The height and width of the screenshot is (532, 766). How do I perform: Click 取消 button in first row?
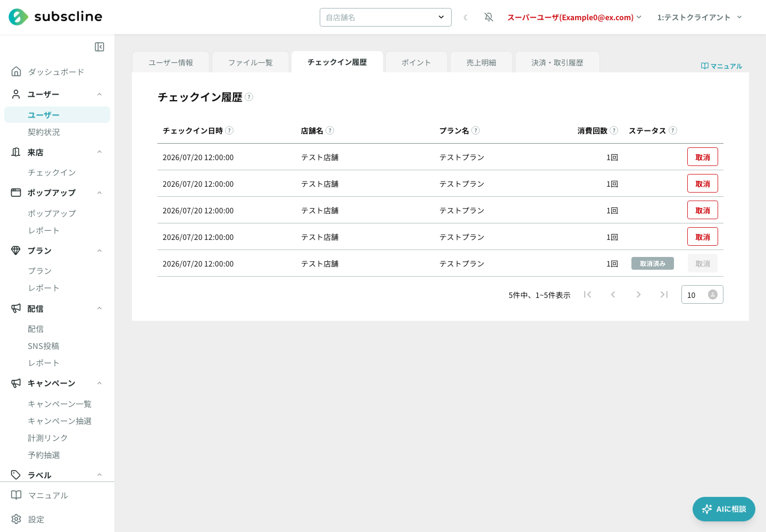703,157
